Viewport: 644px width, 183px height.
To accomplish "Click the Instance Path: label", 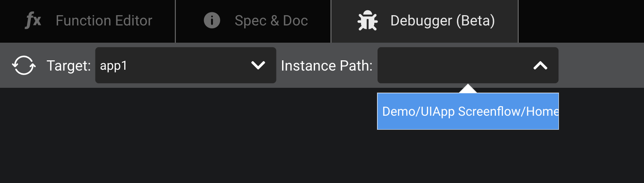I will point(327,65).
